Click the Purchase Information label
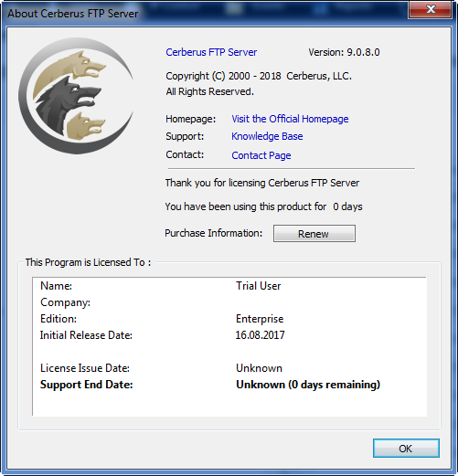 [213, 233]
